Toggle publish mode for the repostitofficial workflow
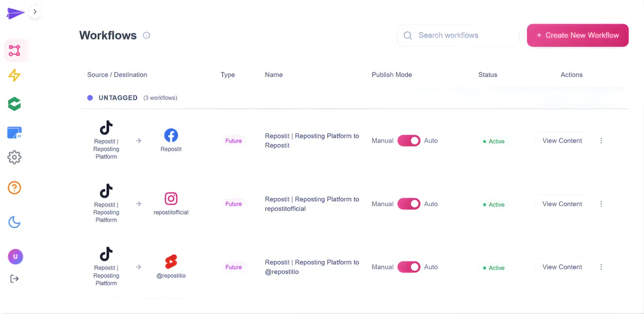644x314 pixels. pos(409,204)
